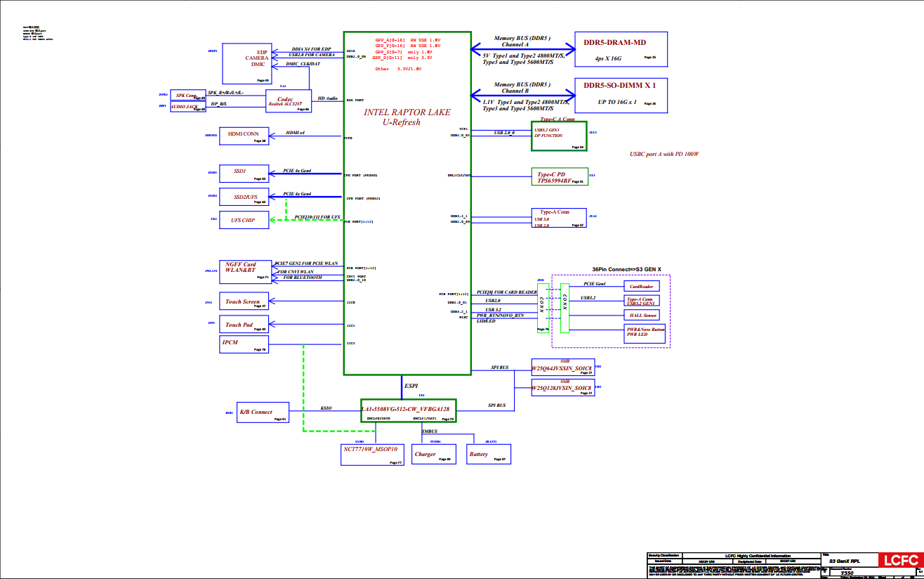Click the IPCM block
924x579 pixels.
pyautogui.click(x=244, y=344)
